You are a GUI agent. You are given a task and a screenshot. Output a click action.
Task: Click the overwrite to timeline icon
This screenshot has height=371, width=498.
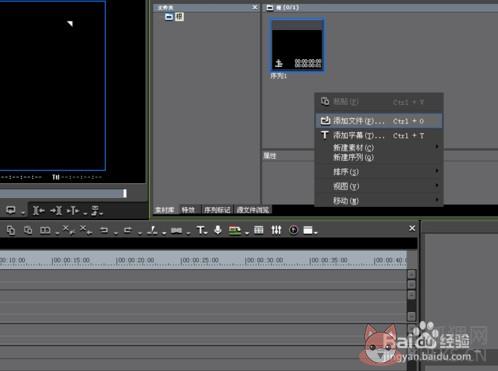click(x=56, y=210)
